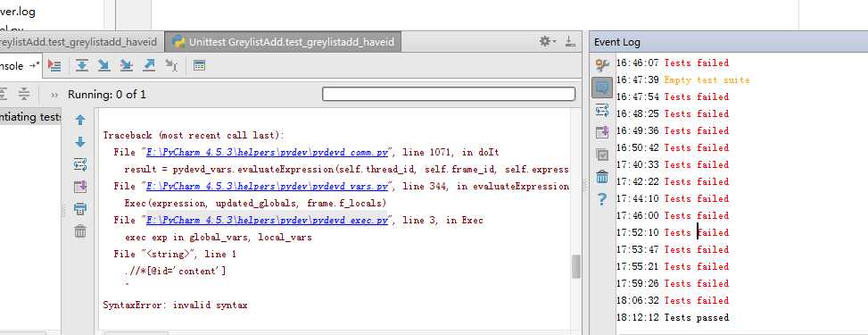This screenshot has height=335, width=868.
Task: Open pydevd_comm.py traceback link
Action: tap(267, 152)
